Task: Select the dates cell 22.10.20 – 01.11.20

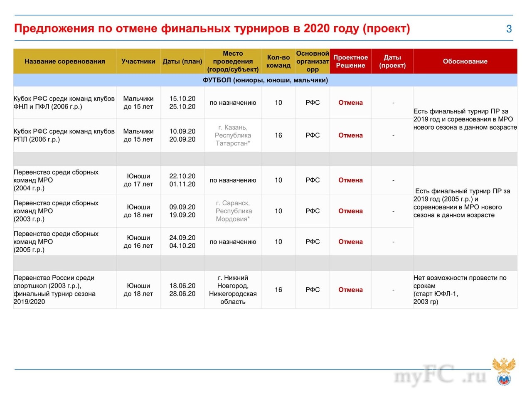Action: tap(182, 180)
